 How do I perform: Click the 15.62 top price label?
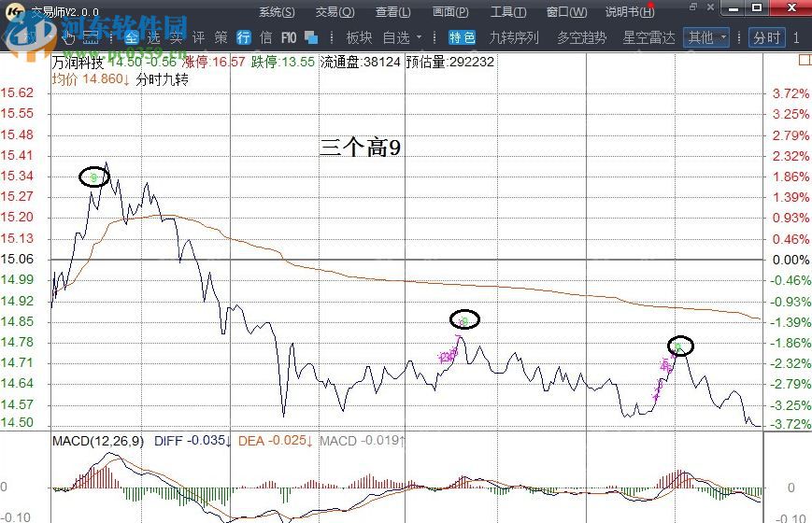pyautogui.click(x=17, y=92)
